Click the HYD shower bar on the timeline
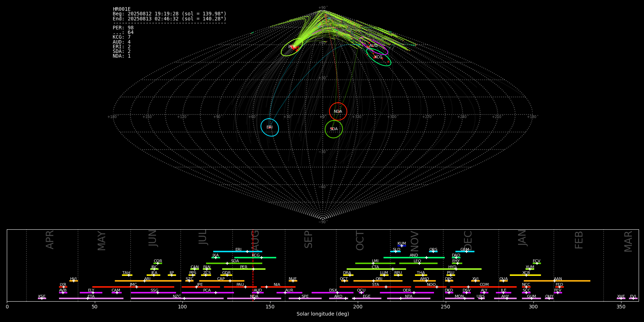Image resolution: width=644 pixels, height=322 pixels. click(453, 269)
